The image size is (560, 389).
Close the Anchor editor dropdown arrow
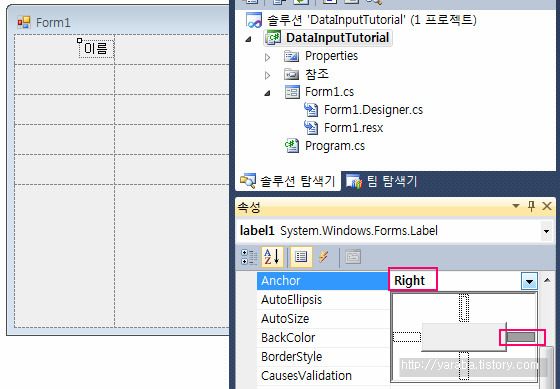[x=529, y=281]
